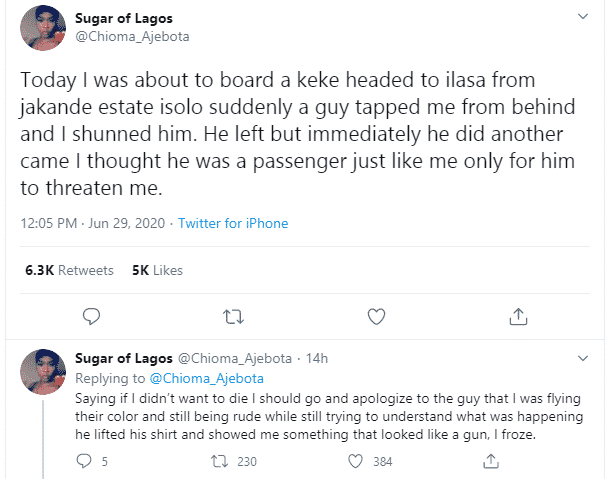Open the main tweet's chevron options menu
Image resolution: width=607 pixels, height=479 pixels.
[583, 16]
